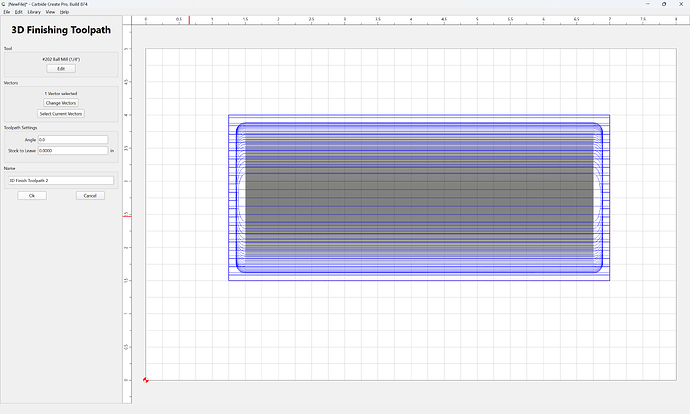Minimize the Carbide Create window
This screenshot has width=690, height=414.
click(648, 4)
